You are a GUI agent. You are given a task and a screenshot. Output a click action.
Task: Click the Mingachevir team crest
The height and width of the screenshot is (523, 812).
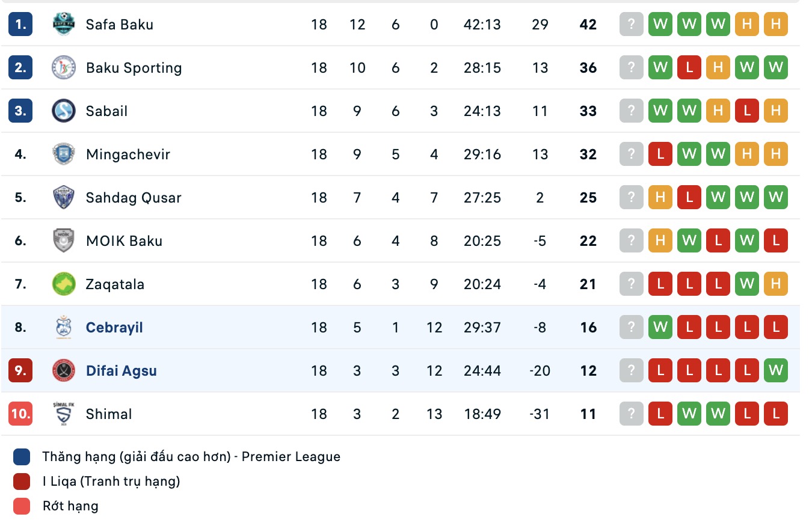[x=64, y=154]
